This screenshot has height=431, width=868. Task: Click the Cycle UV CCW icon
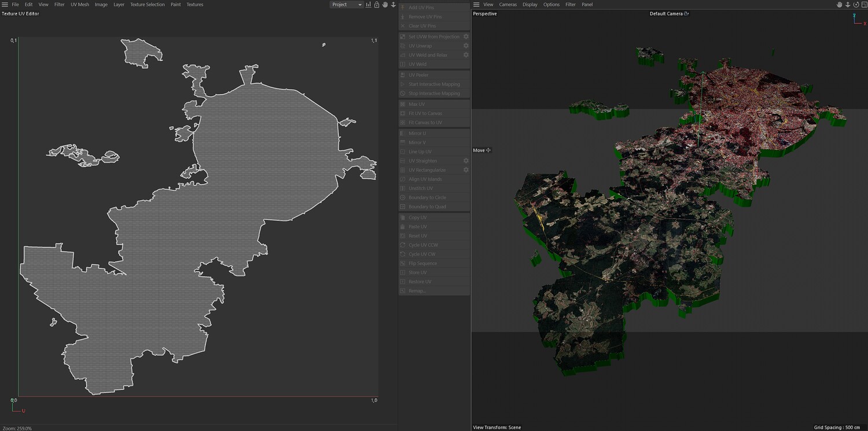click(403, 245)
